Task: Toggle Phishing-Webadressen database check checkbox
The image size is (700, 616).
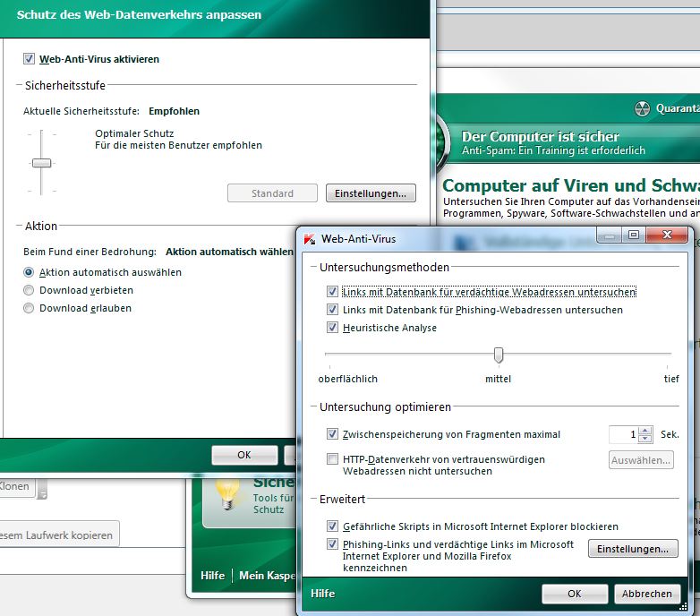Action: [x=332, y=309]
